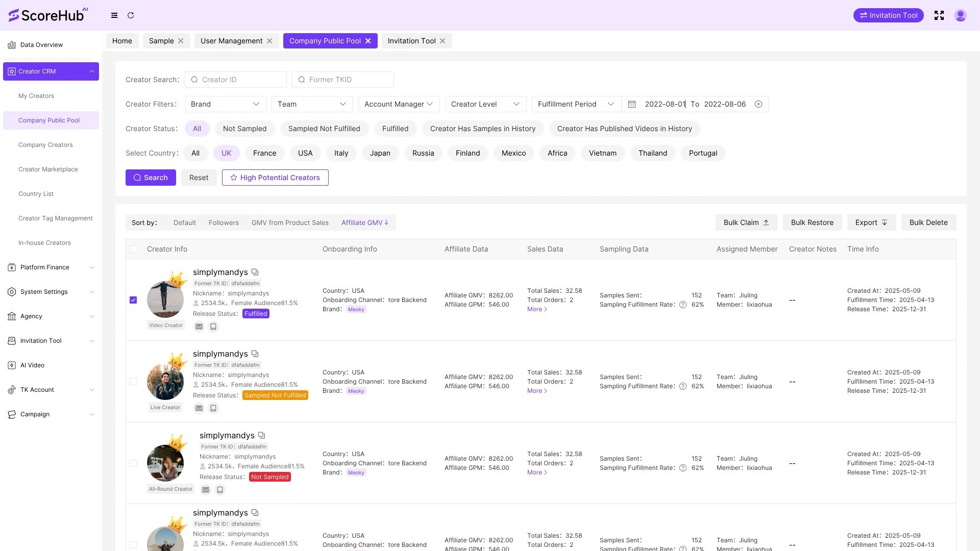Check the Not Sampled row checkbox
The height and width of the screenshot is (551, 980).
click(x=133, y=463)
